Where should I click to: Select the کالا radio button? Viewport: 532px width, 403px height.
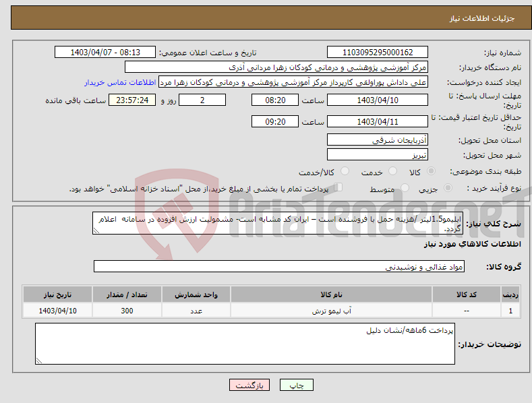click(x=431, y=171)
